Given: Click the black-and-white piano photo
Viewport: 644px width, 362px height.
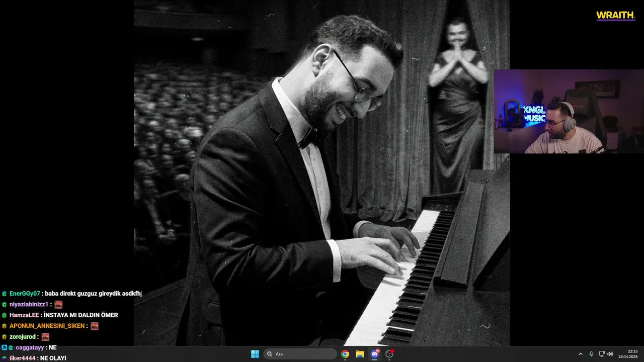Looking at the screenshot, I should click(322, 173).
